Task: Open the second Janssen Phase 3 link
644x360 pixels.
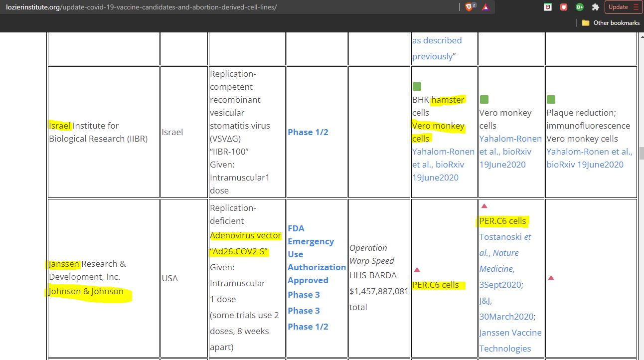Action: (x=304, y=311)
